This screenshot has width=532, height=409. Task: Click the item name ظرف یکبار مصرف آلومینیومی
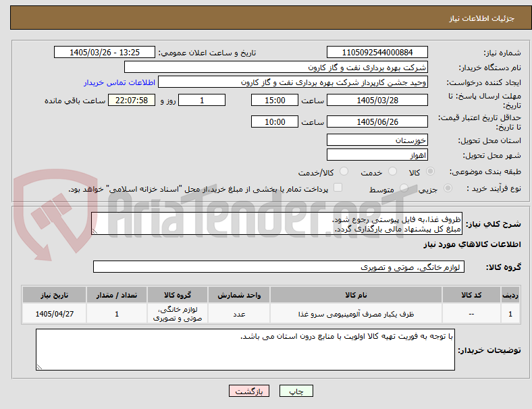356,314
